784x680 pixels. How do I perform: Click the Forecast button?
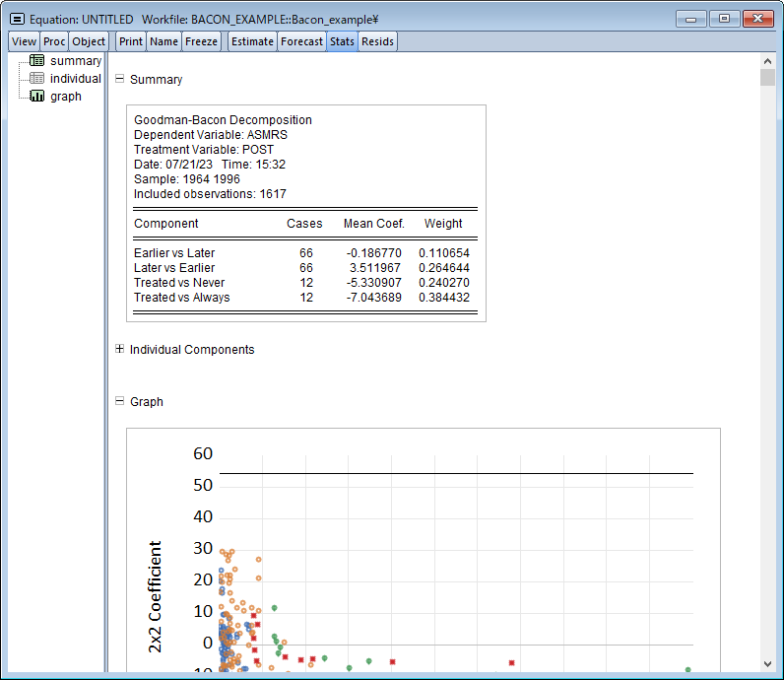tap(301, 41)
